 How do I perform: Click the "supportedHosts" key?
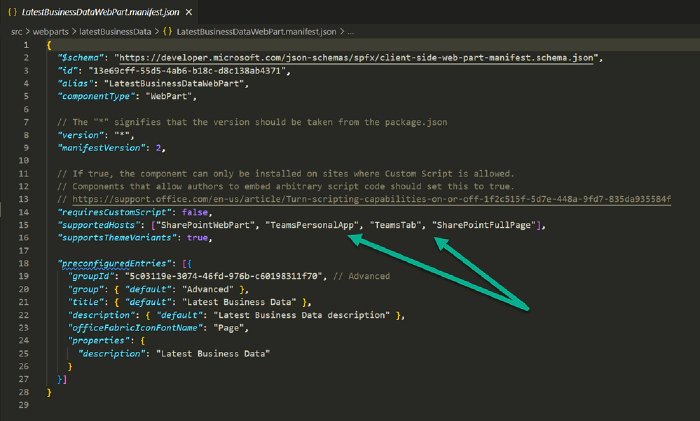(x=99, y=225)
